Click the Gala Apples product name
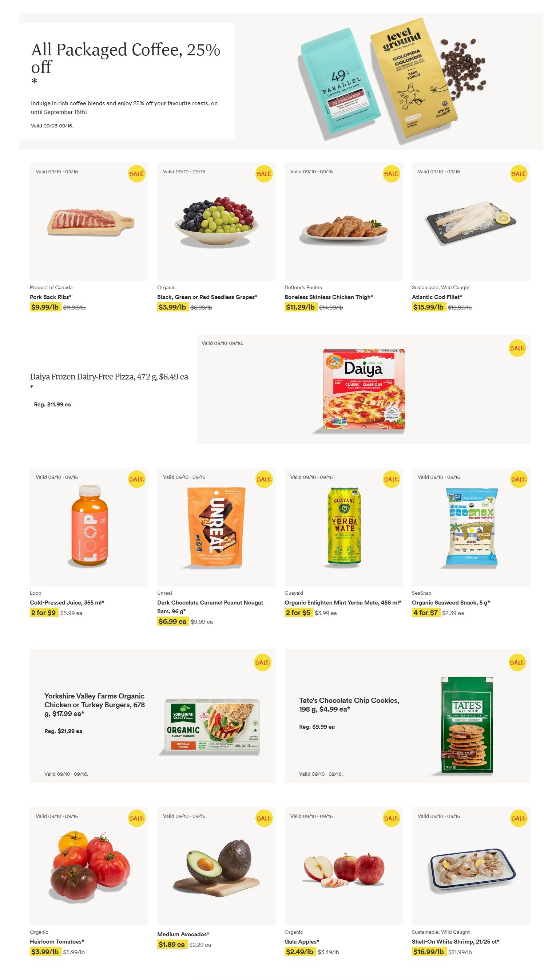Image resolution: width=552 pixels, height=980 pixels. point(301,941)
